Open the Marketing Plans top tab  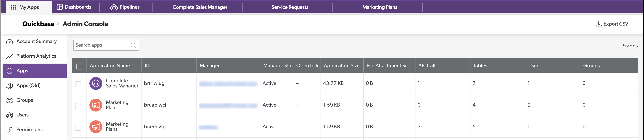coord(380,7)
